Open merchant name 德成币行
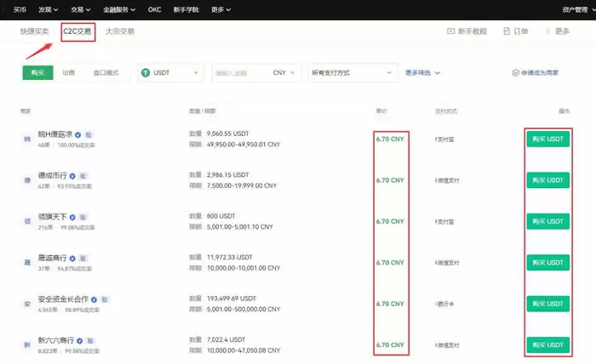Screen dimensions: 596x364 (52, 176)
